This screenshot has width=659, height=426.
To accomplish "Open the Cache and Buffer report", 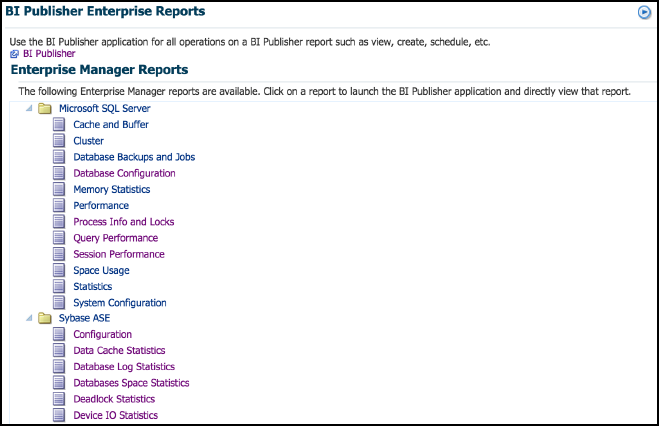I will pos(111,124).
